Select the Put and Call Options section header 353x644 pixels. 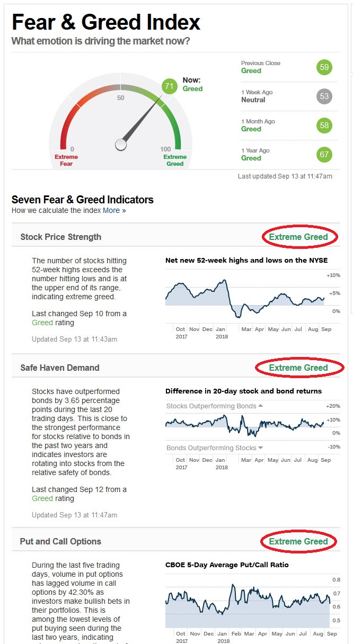60,541
